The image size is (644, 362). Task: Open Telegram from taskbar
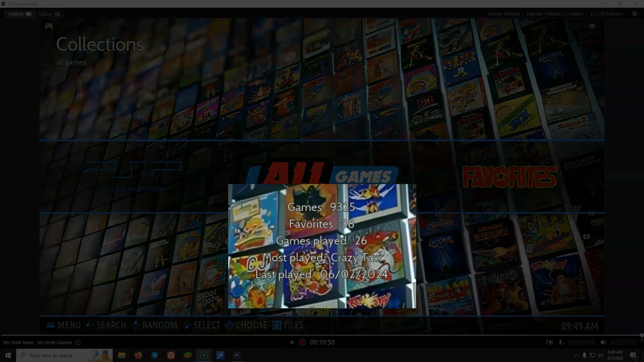click(154, 355)
